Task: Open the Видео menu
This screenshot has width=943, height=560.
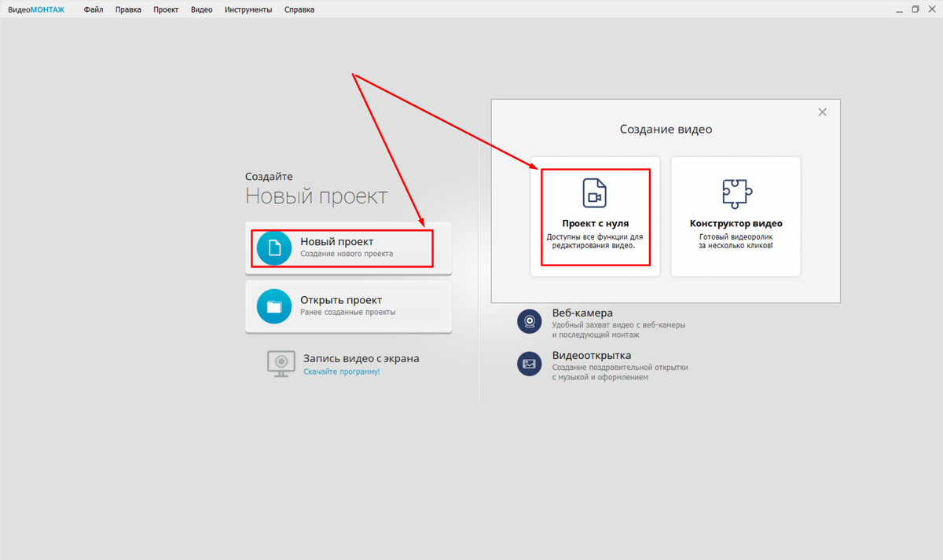Action: (x=202, y=9)
